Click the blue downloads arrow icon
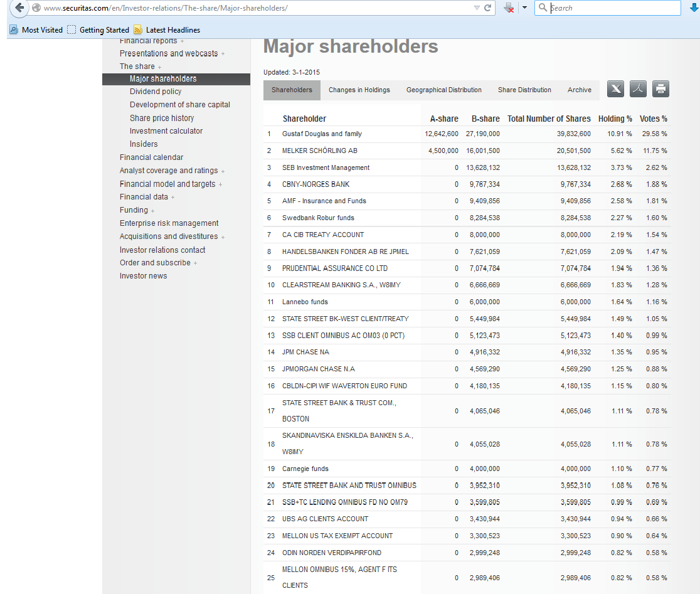 pos(694,8)
